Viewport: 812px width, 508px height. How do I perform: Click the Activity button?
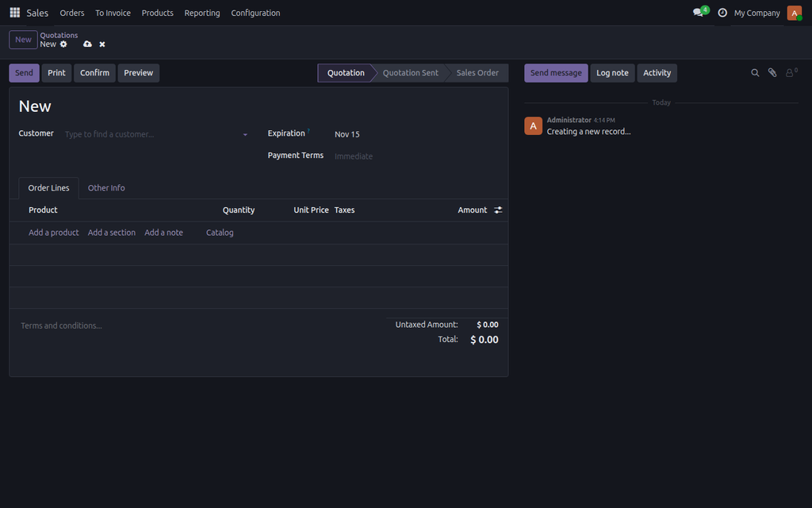point(657,73)
